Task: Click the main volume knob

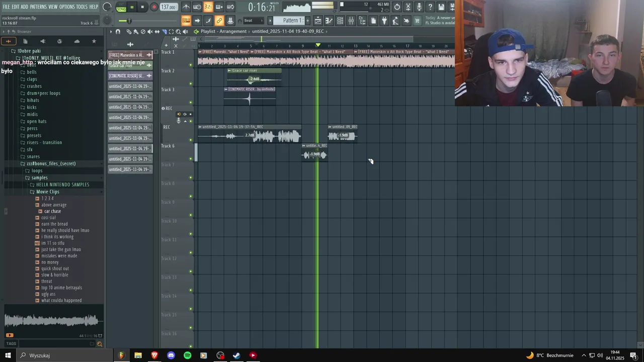Action: click(x=107, y=7)
